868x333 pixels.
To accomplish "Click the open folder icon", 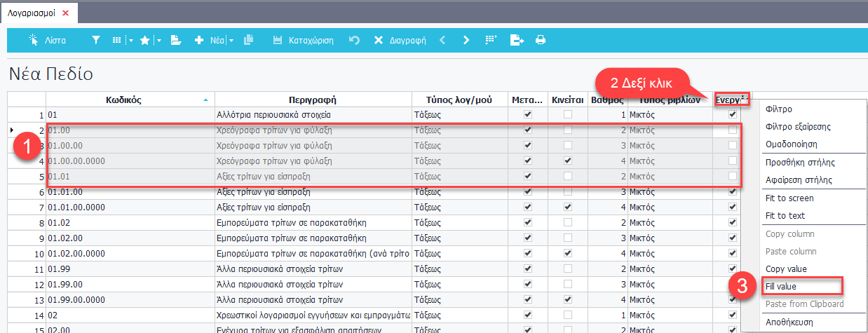I will [176, 41].
